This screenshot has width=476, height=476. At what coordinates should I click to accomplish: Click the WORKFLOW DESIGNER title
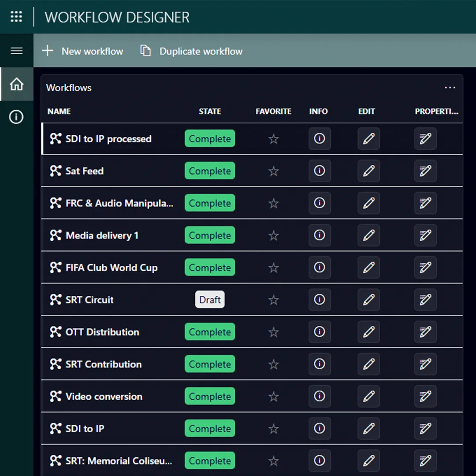[x=117, y=17]
